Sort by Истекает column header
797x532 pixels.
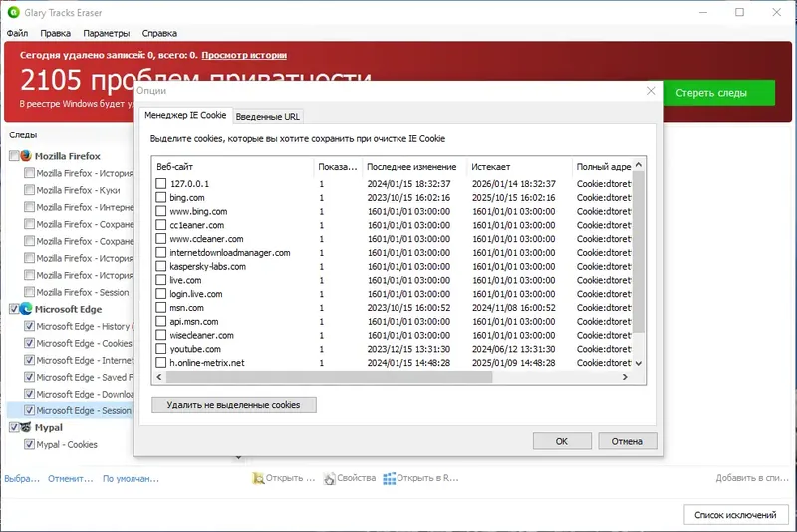pyautogui.click(x=519, y=166)
